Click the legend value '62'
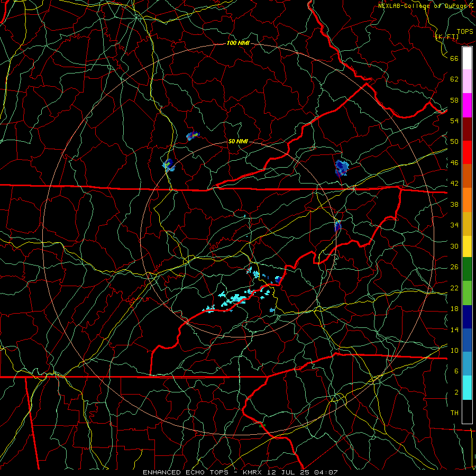Viewport: 476px width, 476px height. coord(454,79)
